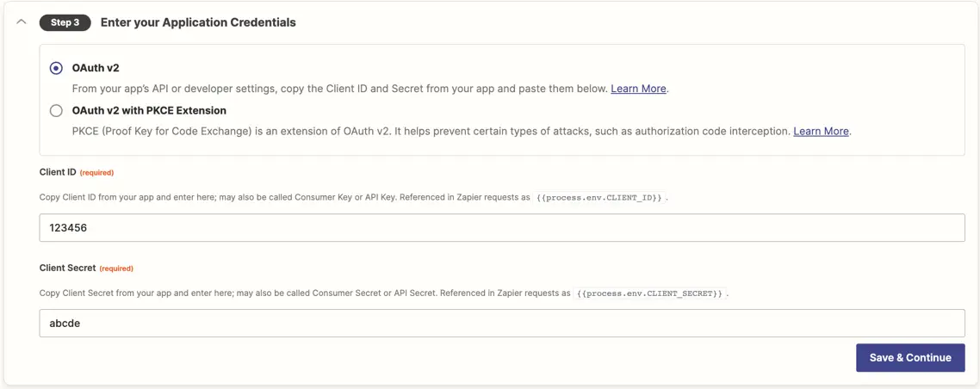Click the Client Secret help text

pos(305,293)
